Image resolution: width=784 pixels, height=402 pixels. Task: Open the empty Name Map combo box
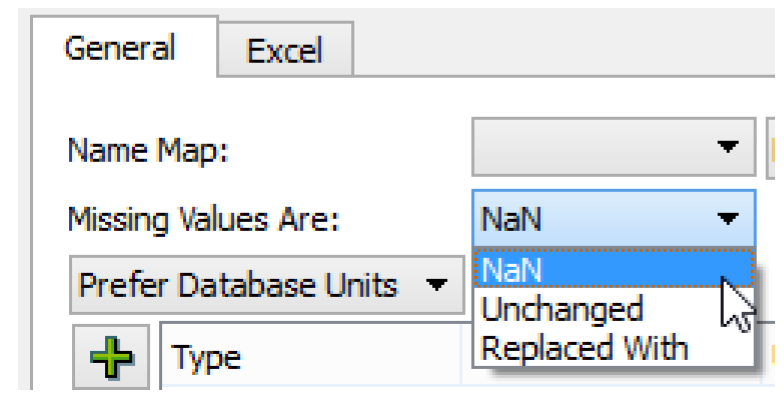(614, 147)
